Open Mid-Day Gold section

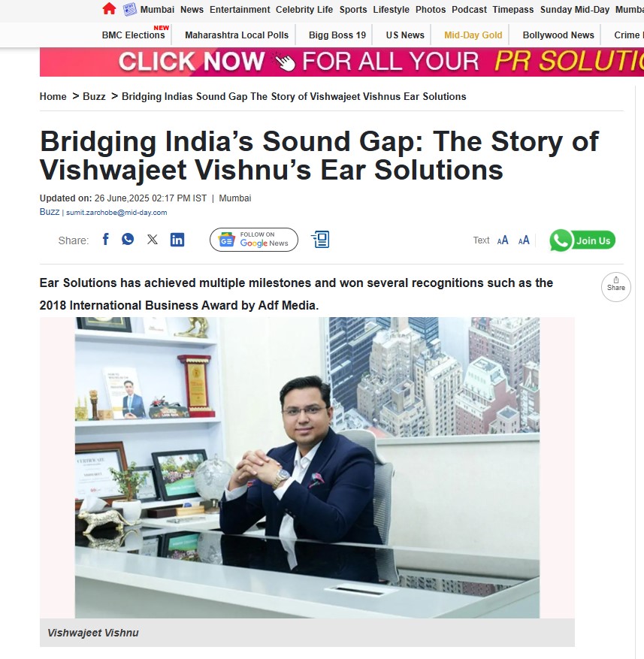click(x=473, y=35)
